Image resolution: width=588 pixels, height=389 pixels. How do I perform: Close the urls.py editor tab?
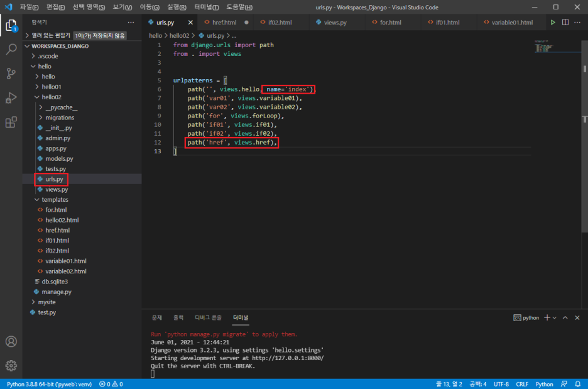[190, 23]
